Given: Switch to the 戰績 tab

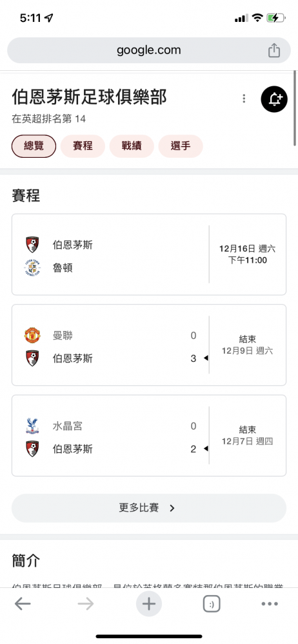Looking at the screenshot, I should click(x=132, y=146).
